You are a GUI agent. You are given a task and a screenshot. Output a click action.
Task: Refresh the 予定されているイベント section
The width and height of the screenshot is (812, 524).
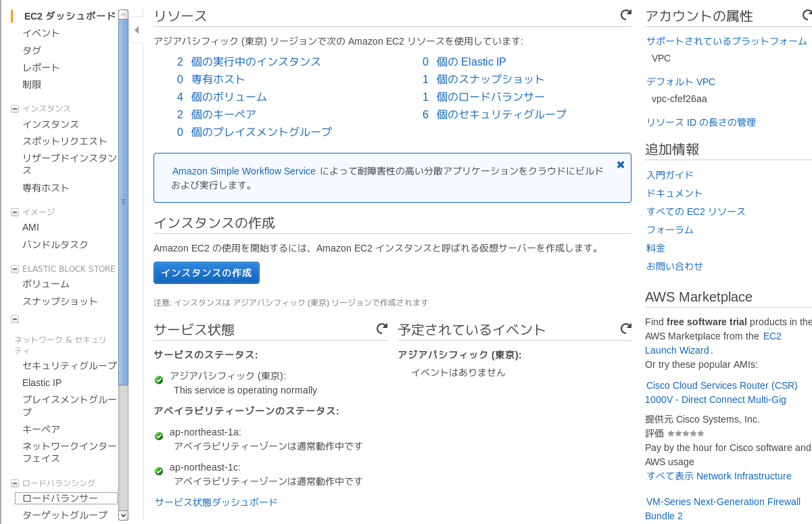pyautogui.click(x=625, y=329)
